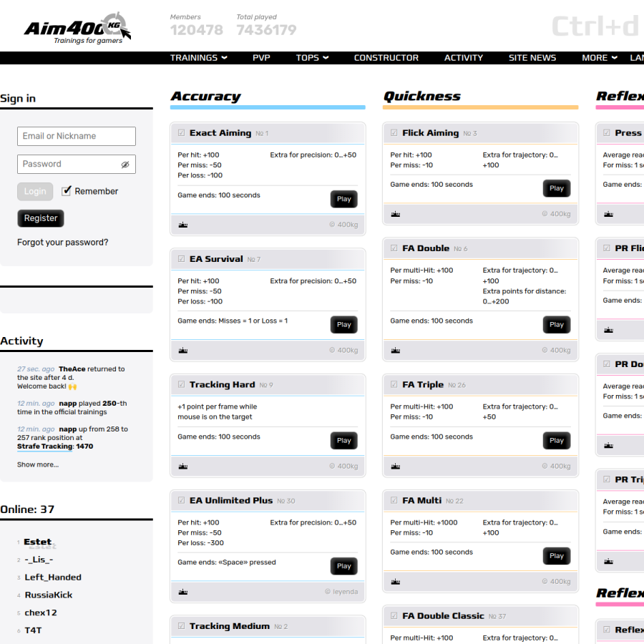Screen dimensions: 644x644
Task: Play the Flick Aiming training
Action: tap(557, 188)
